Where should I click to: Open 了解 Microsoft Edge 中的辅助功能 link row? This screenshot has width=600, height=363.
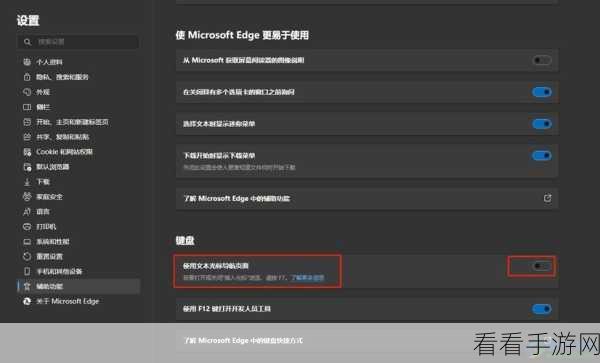click(x=367, y=199)
